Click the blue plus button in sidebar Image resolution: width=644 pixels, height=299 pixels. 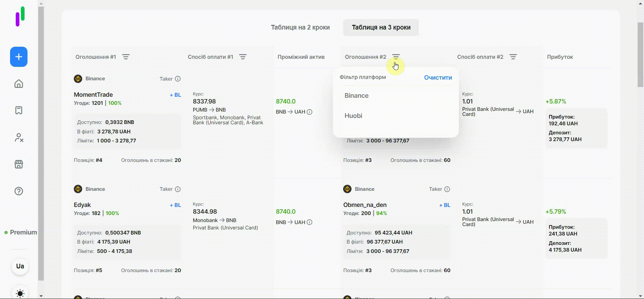tap(19, 57)
